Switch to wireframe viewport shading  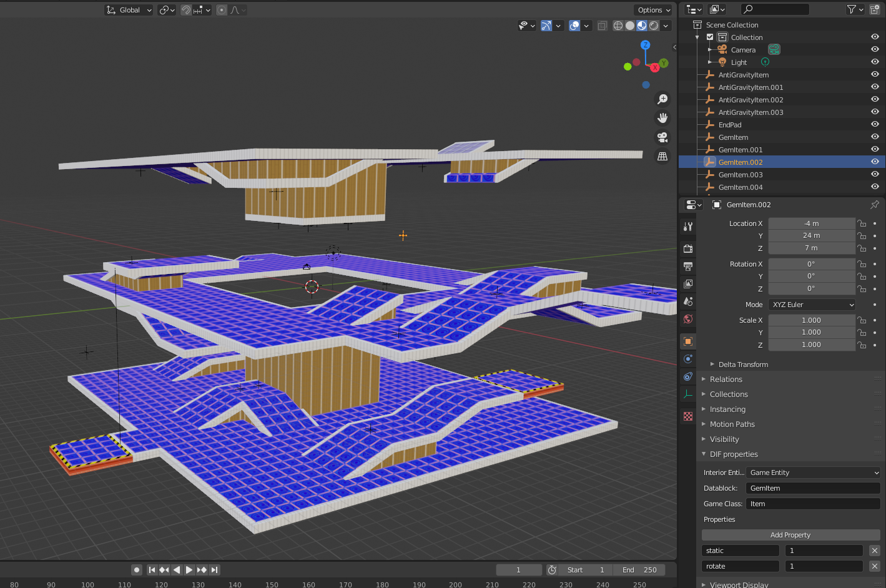coord(618,26)
